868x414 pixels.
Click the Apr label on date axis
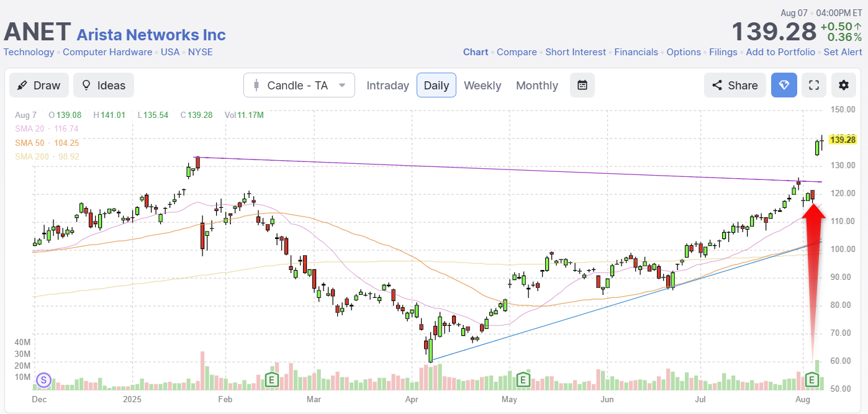tap(412, 399)
